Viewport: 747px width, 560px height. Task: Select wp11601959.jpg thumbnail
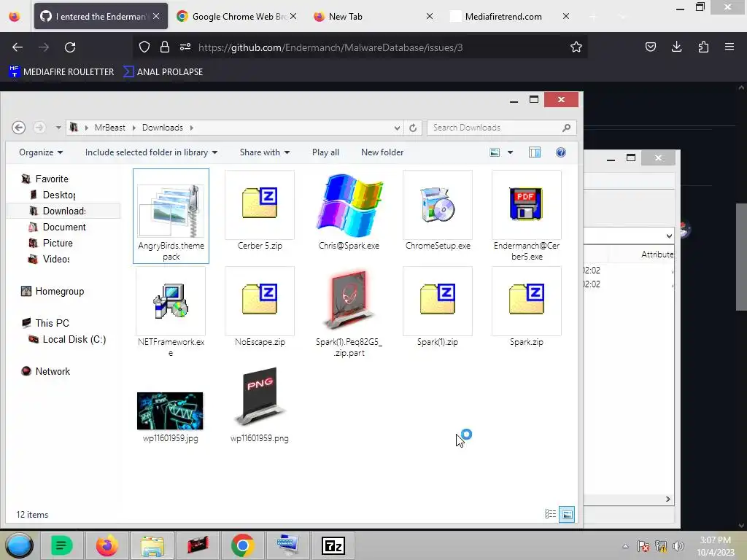click(x=170, y=411)
